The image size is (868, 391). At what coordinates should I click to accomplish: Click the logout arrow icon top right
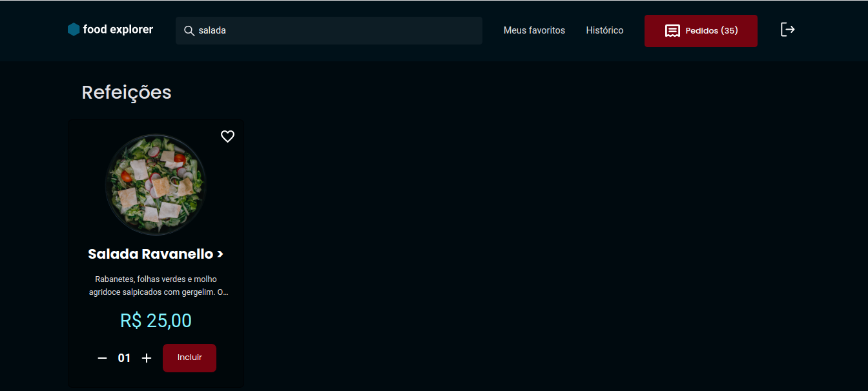[787, 29]
